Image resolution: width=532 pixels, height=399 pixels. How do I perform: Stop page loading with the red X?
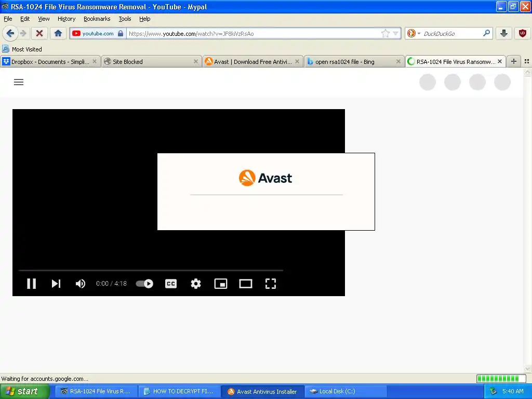39,33
